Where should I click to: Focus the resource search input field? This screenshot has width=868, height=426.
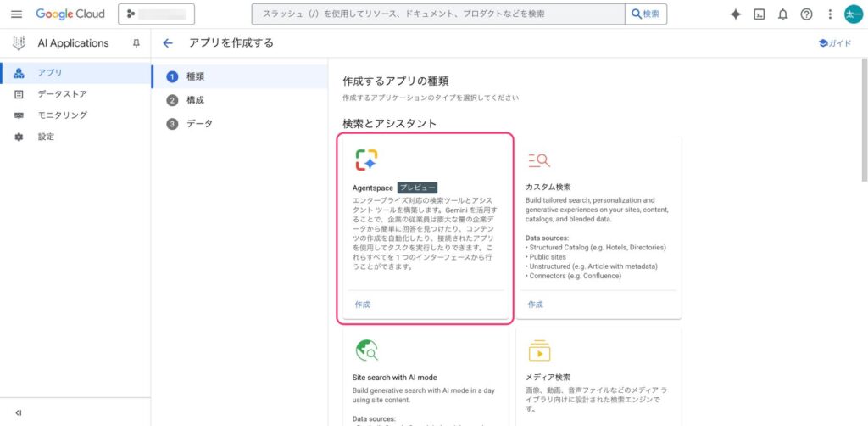[x=438, y=14]
